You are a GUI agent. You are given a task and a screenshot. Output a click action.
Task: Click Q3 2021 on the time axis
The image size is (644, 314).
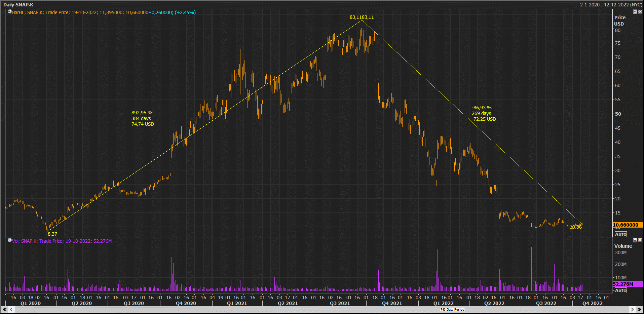click(x=340, y=303)
